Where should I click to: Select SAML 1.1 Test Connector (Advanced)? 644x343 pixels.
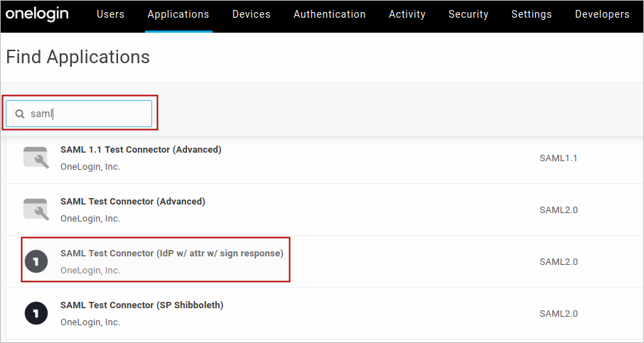pos(141,150)
